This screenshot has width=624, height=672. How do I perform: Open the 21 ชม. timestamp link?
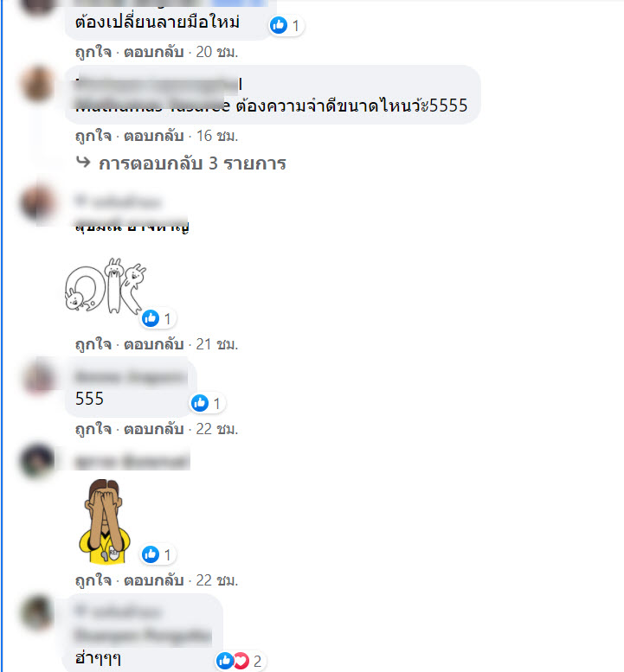click(216, 344)
